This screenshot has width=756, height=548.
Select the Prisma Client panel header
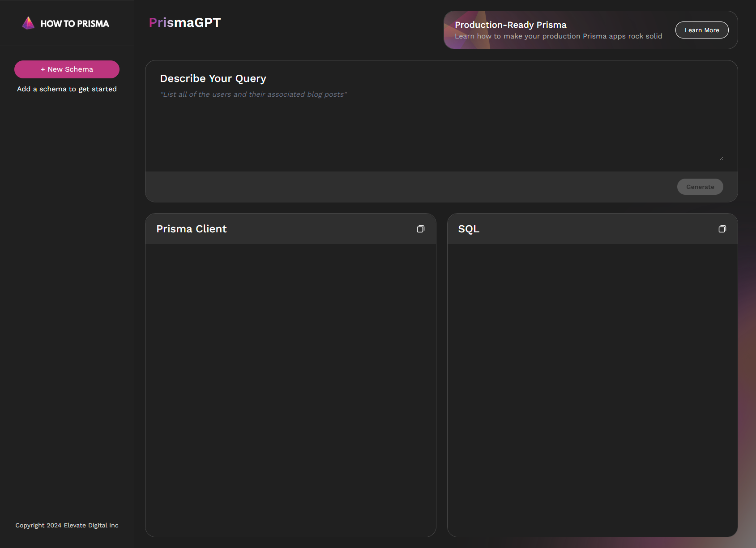tap(290, 229)
